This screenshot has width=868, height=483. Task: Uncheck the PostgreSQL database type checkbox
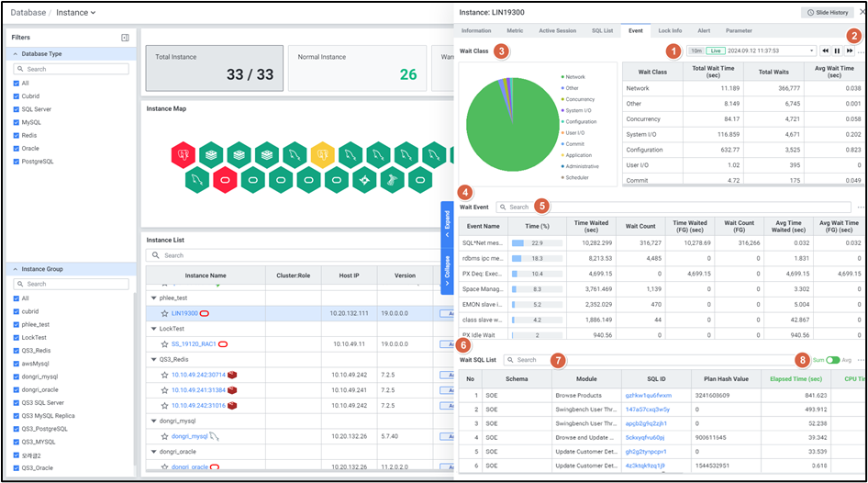[x=16, y=161]
